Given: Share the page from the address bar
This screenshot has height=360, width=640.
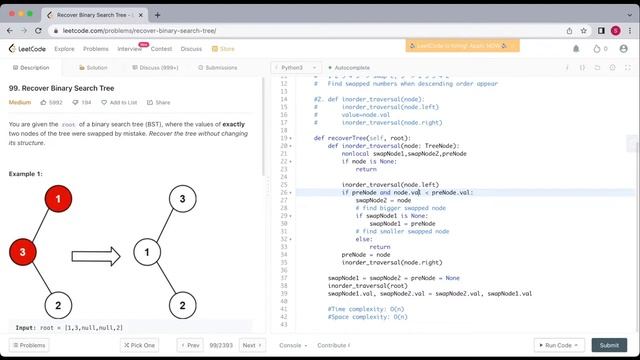Looking at the screenshot, I should coord(569,31).
